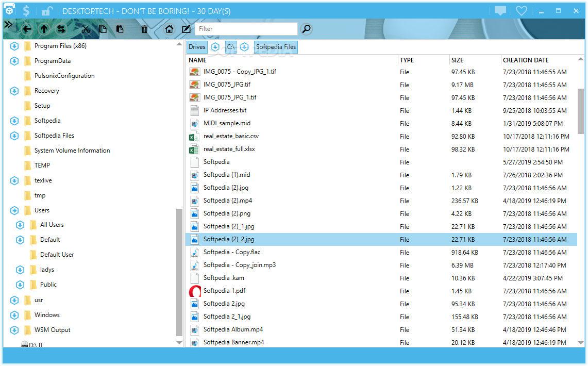
Task: Go to home folder icon
Action: (x=169, y=29)
